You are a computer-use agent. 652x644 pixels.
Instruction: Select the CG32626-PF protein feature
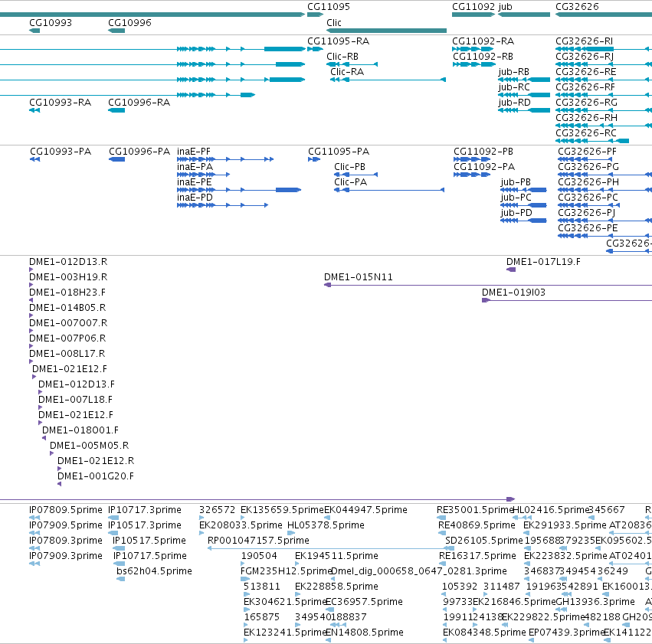586,159
